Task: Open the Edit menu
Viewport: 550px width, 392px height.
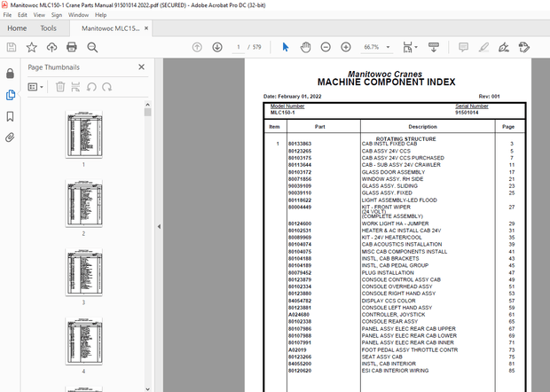Action: tap(22, 15)
